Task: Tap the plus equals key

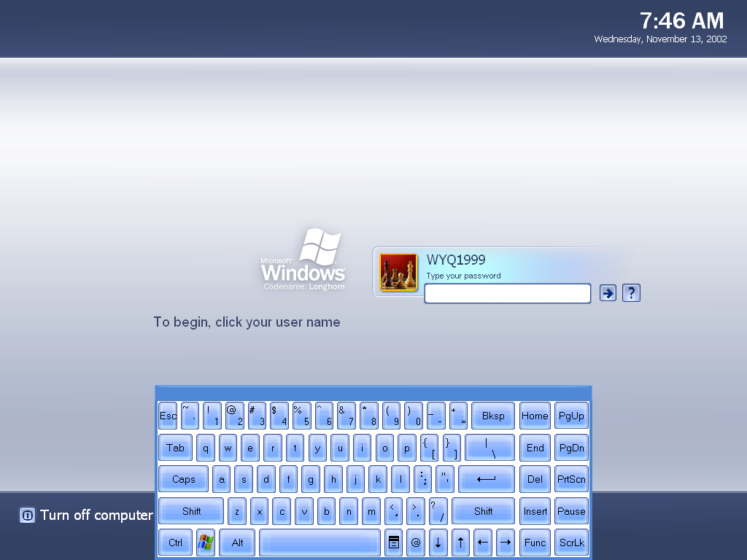Action: point(459,416)
